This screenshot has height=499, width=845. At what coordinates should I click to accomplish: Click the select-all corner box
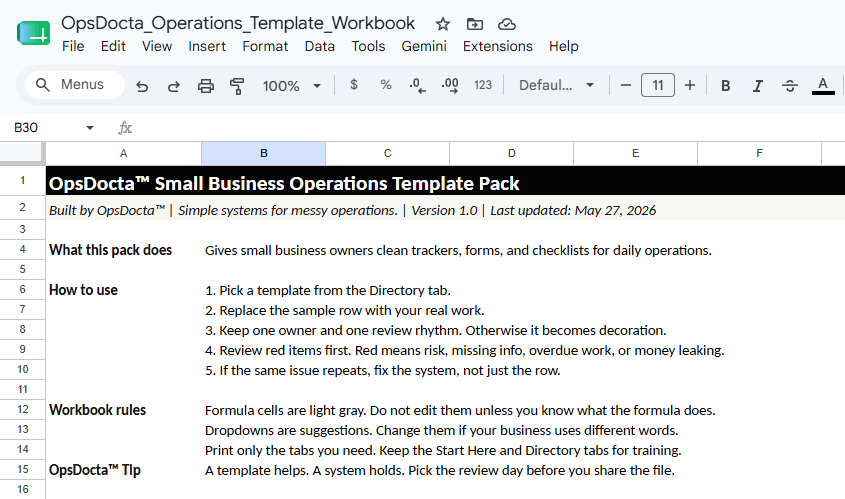click(22, 154)
